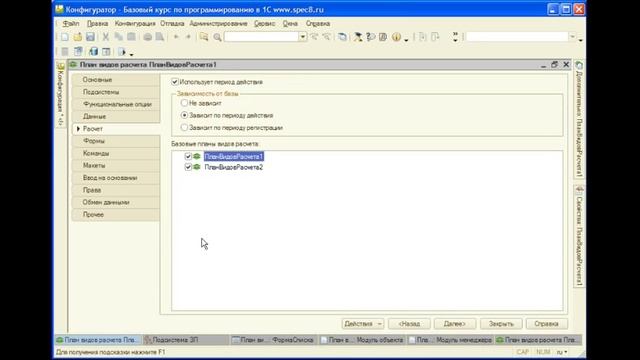Click the Copy toolbar icon

point(118,37)
